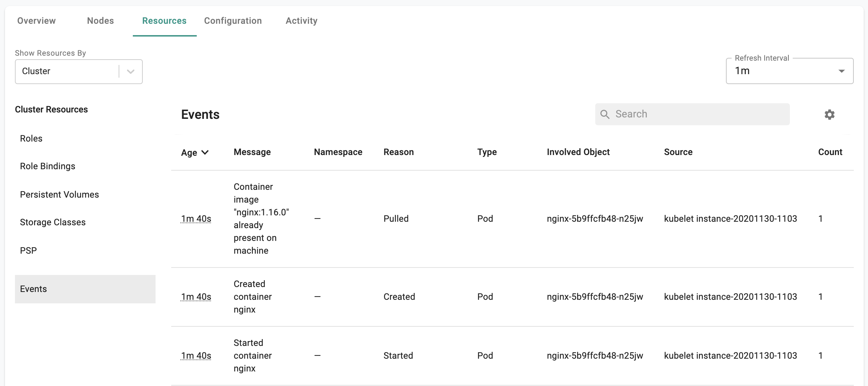The height and width of the screenshot is (386, 868).
Task: Toggle Age column sort arrow
Action: coord(205,153)
